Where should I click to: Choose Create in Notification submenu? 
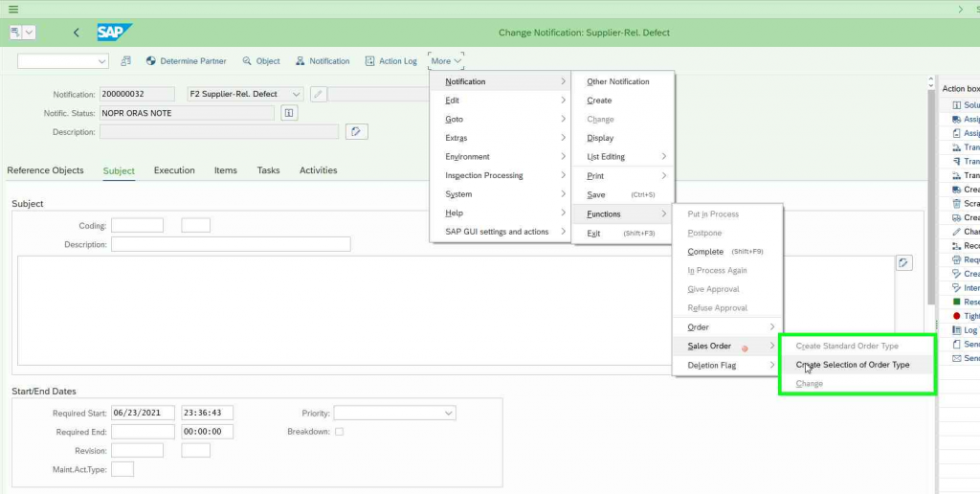(622, 101)
